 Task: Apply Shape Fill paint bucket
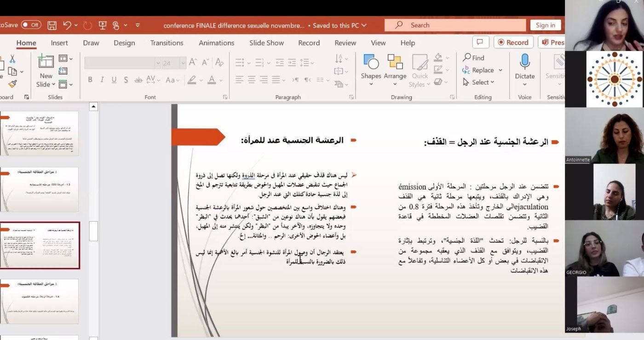(x=438, y=58)
